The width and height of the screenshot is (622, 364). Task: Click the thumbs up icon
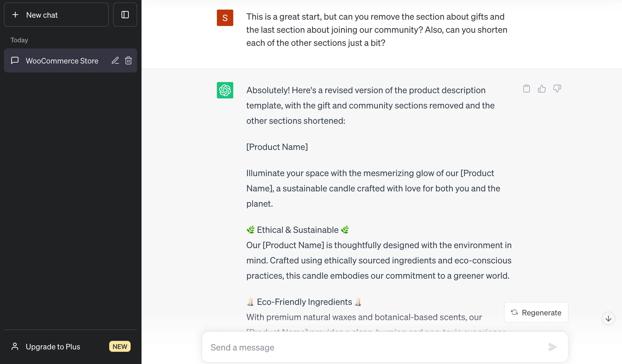click(x=542, y=89)
